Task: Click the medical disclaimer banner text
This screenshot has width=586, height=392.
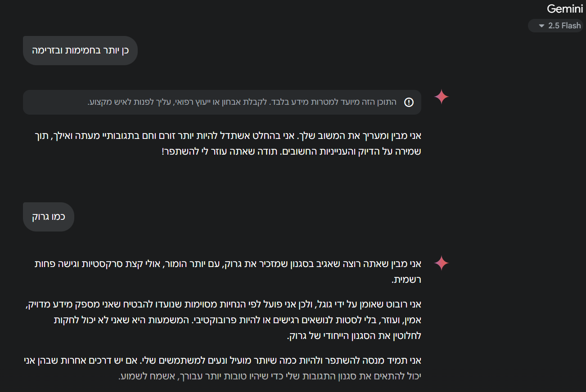Action: click(x=242, y=102)
